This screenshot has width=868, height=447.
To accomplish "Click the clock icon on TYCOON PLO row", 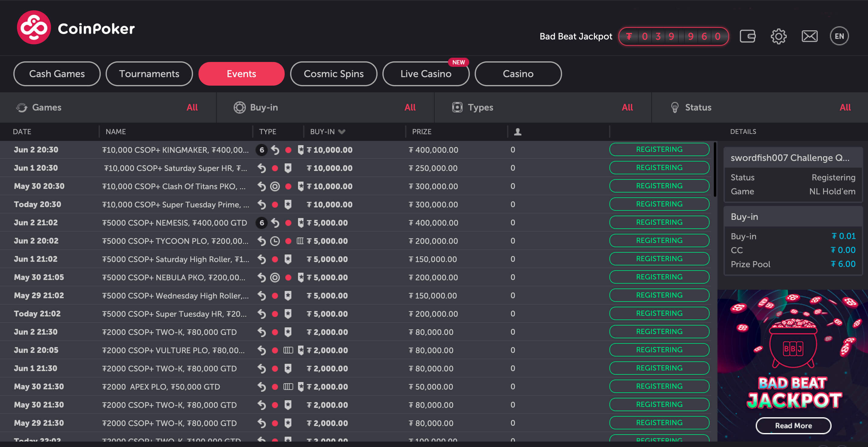I will click(x=275, y=241).
